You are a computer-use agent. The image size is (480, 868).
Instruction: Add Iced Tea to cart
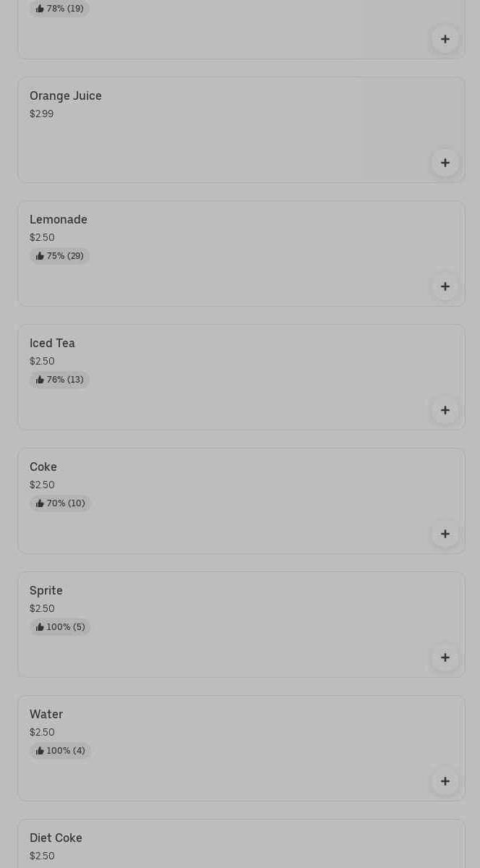pos(445,410)
